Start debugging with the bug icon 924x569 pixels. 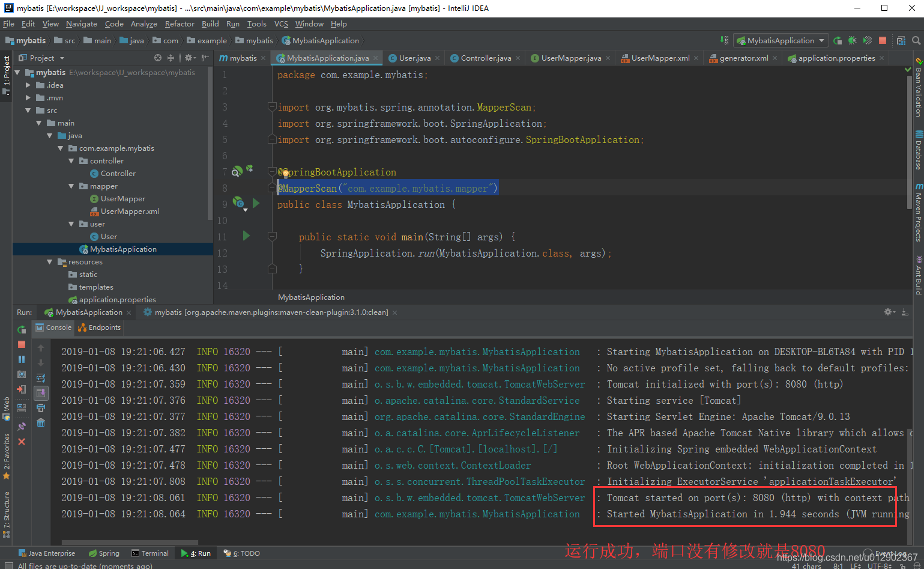(853, 40)
